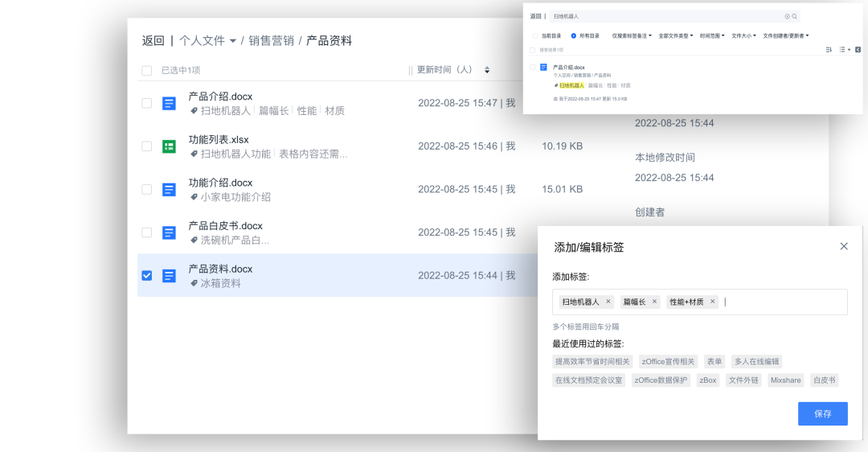Add recent tag 多人在线编辑

click(757, 362)
